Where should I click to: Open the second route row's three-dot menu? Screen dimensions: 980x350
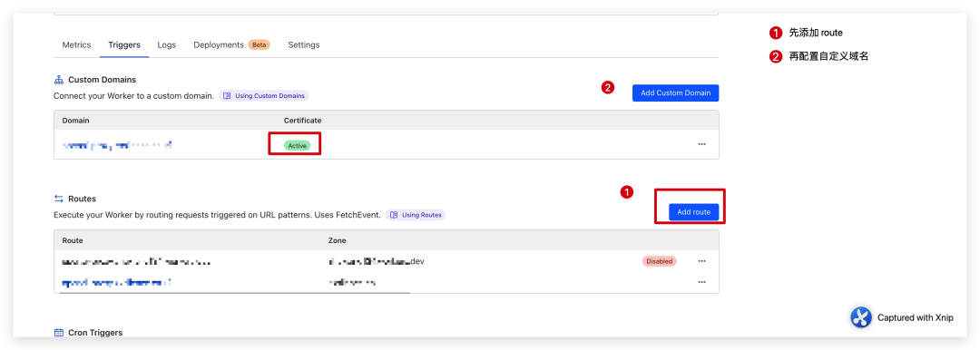[701, 283]
